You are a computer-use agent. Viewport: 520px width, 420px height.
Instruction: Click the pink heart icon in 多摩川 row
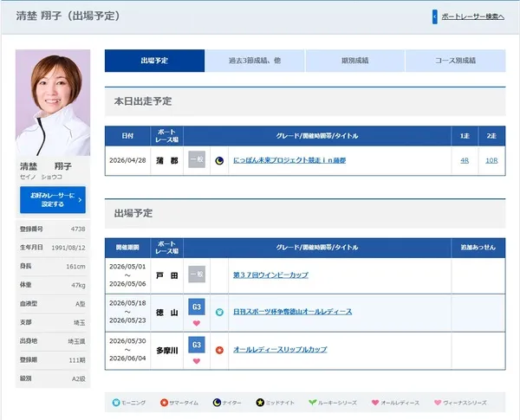pyautogui.click(x=197, y=361)
